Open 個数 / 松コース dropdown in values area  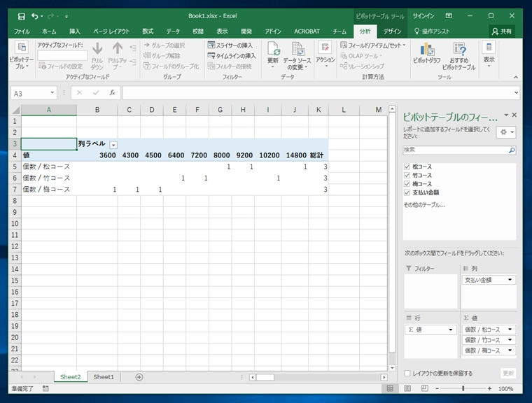[x=510, y=330]
